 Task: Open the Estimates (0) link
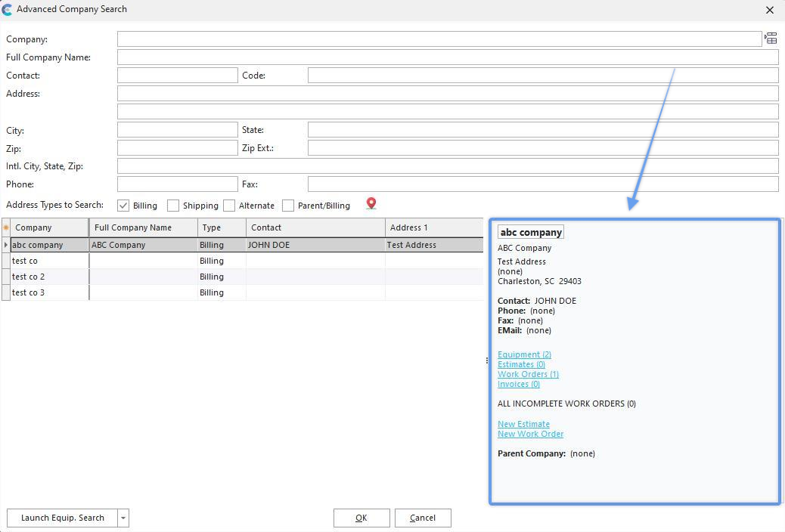(x=521, y=364)
